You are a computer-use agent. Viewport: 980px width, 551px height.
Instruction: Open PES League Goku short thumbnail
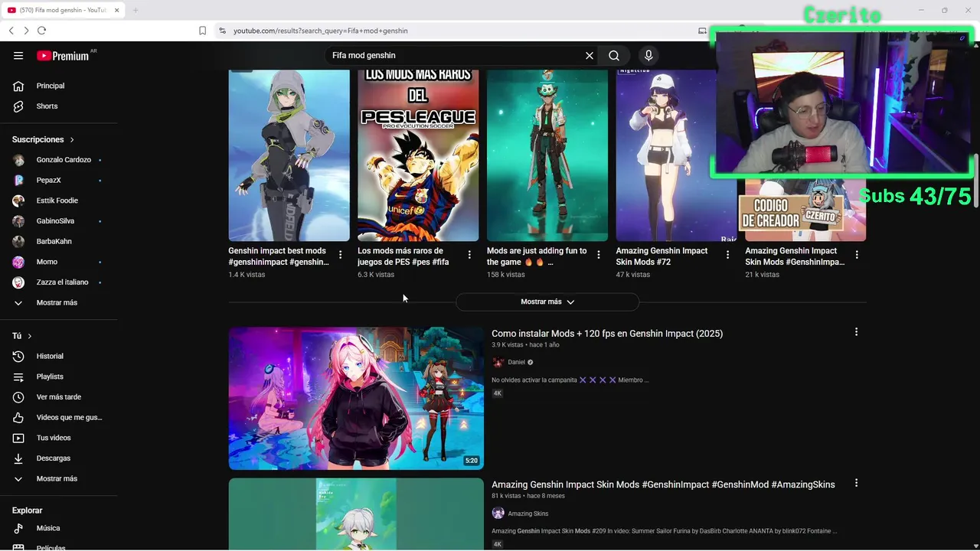point(418,155)
